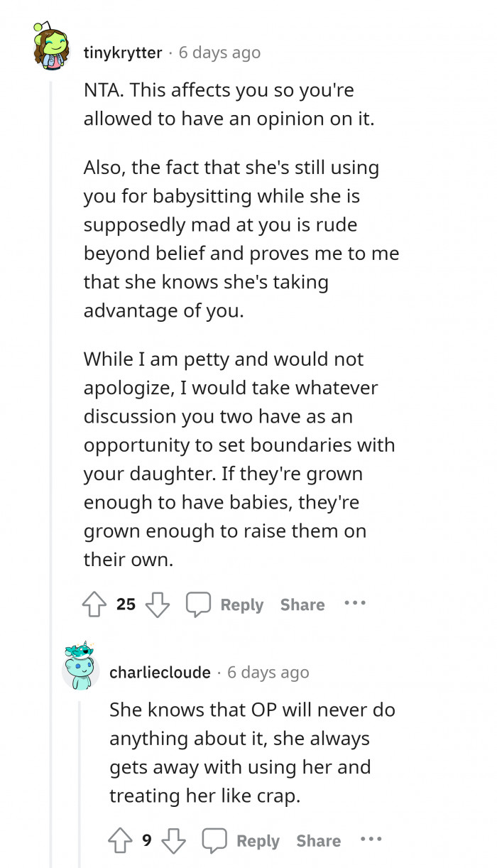497x868 pixels.
Task: Click comment bubble icon under charliecloude's reply
Action: coord(214,840)
